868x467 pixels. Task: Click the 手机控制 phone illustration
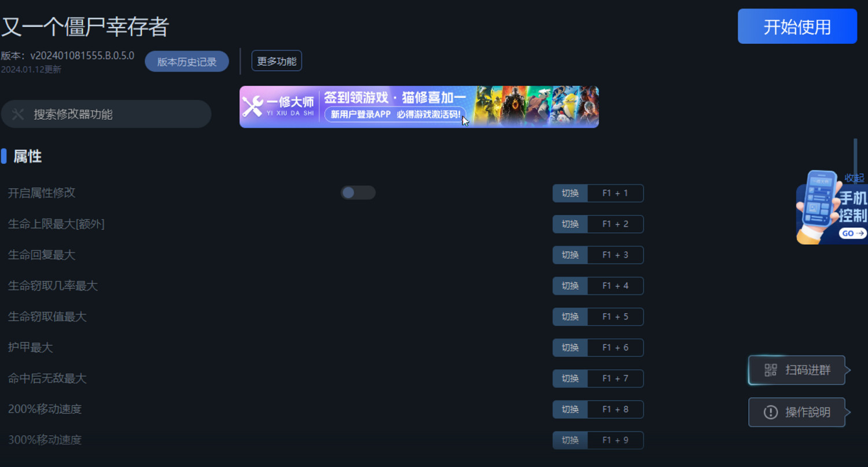click(817, 207)
